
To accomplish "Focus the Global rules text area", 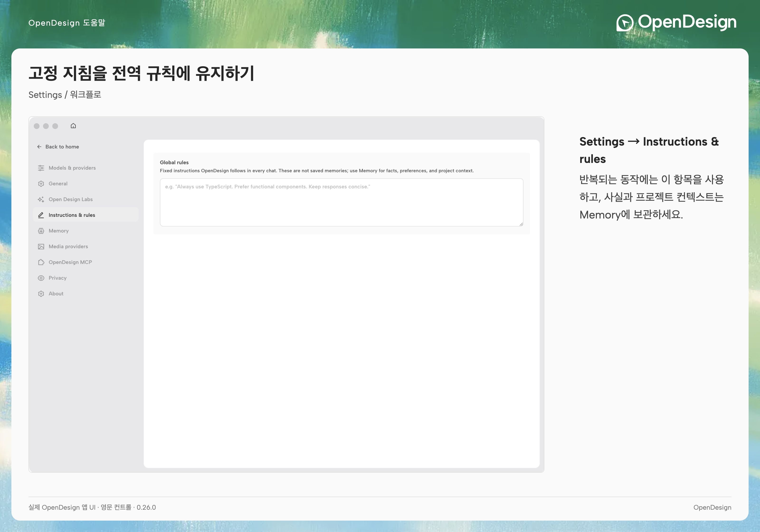I will (x=341, y=202).
